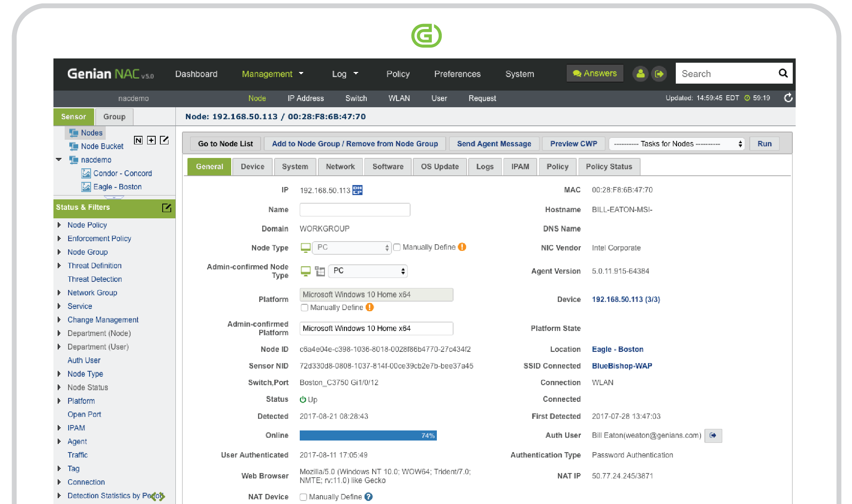
Task: Click the node type list icon beside PC dropdown
Action: (320, 271)
